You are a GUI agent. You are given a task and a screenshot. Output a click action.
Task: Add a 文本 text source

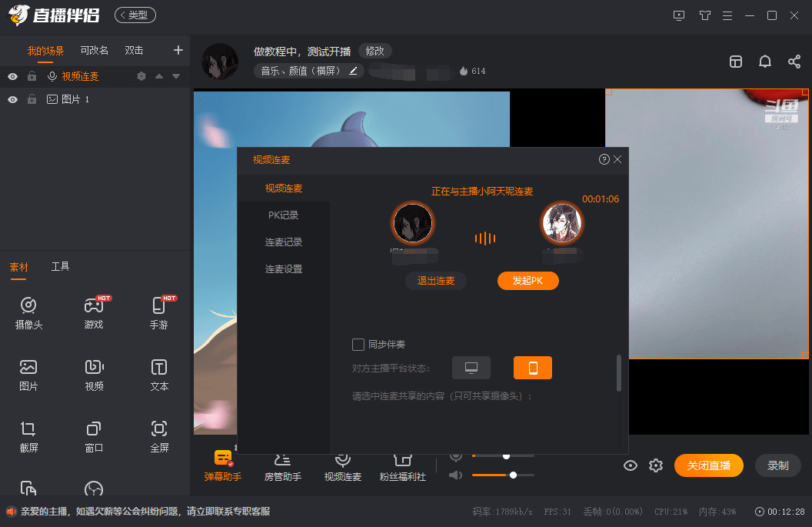click(158, 375)
